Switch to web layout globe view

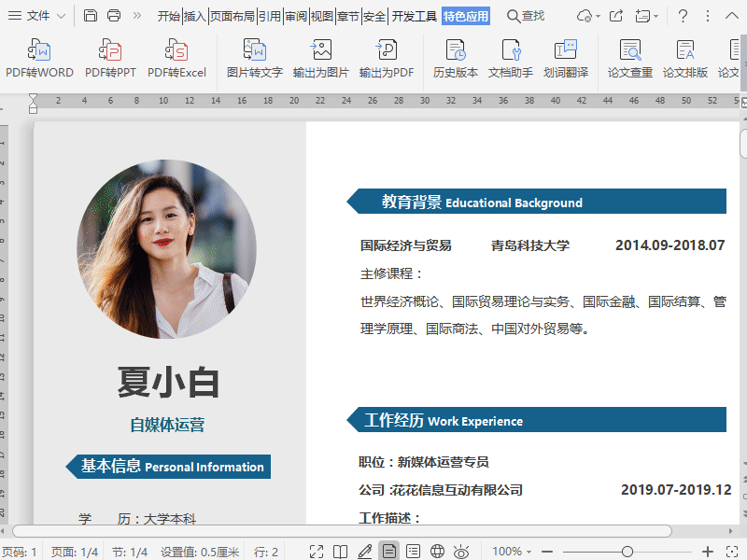pyautogui.click(x=437, y=552)
